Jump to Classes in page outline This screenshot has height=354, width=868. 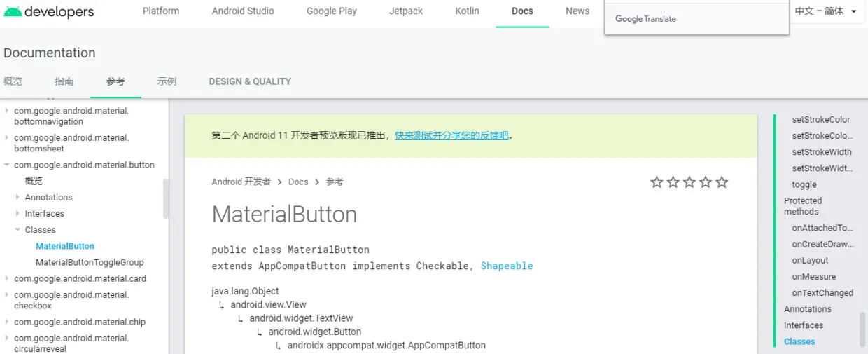[x=799, y=342]
